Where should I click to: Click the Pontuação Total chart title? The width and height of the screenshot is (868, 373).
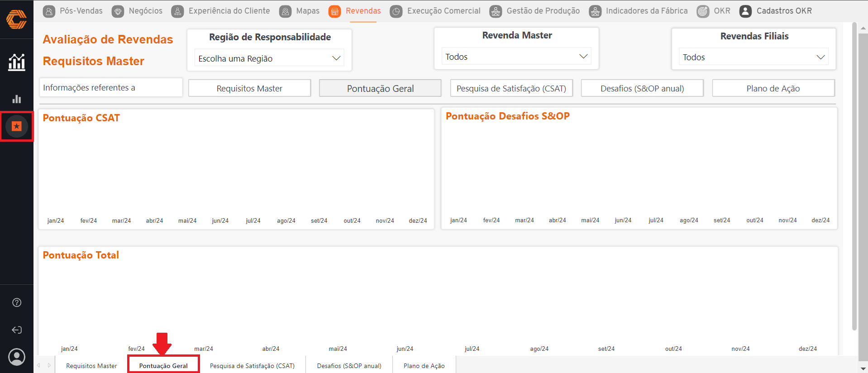(81, 255)
